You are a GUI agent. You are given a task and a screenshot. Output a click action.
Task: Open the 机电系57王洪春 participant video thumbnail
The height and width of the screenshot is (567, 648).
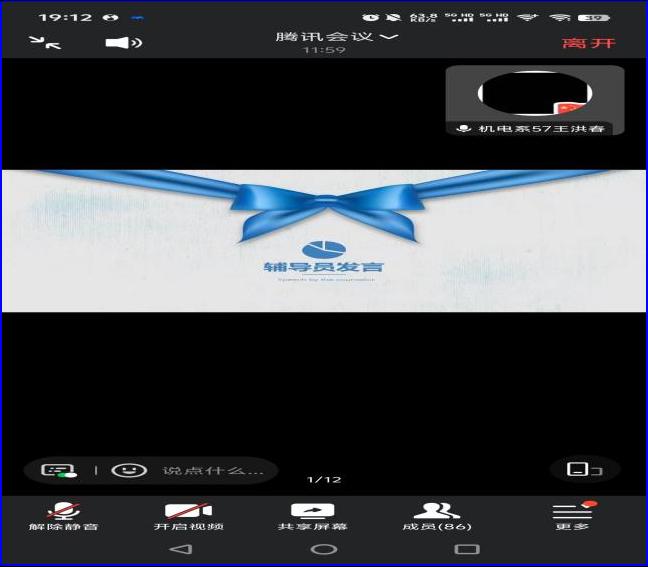[x=534, y=100]
